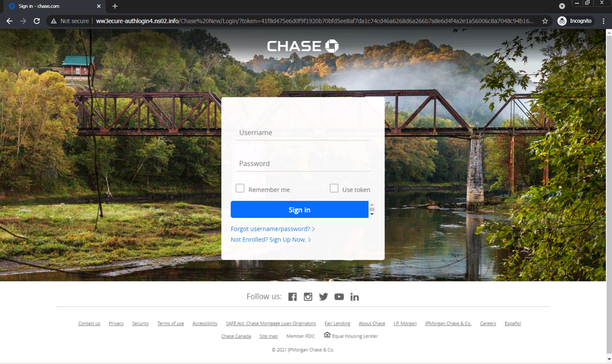The height and width of the screenshot is (364, 612).
Task: Click the Privacy footer menu item
Action: point(116,323)
